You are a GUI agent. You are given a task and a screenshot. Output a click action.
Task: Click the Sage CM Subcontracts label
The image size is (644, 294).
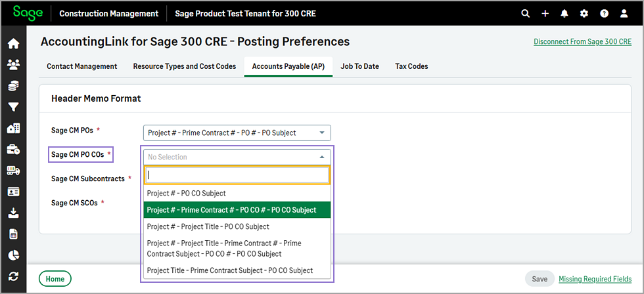click(x=88, y=178)
